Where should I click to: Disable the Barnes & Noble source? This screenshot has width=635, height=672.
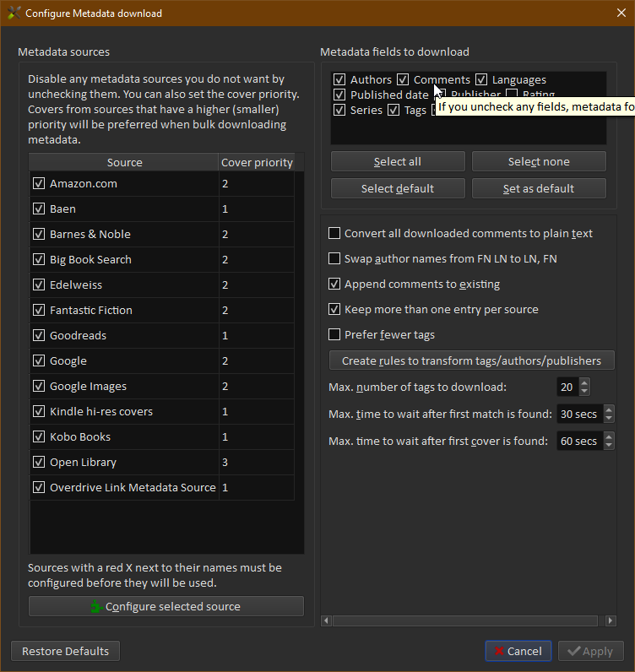point(39,234)
